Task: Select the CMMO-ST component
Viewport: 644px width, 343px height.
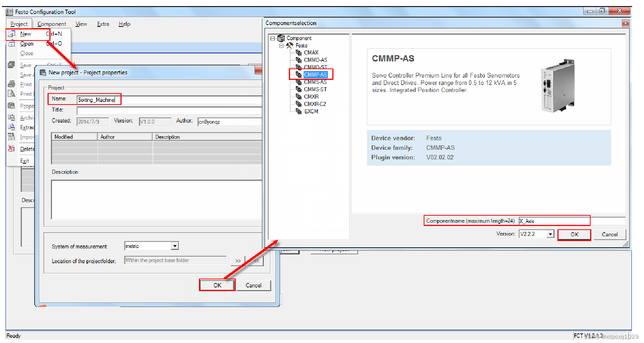Action: click(x=315, y=67)
